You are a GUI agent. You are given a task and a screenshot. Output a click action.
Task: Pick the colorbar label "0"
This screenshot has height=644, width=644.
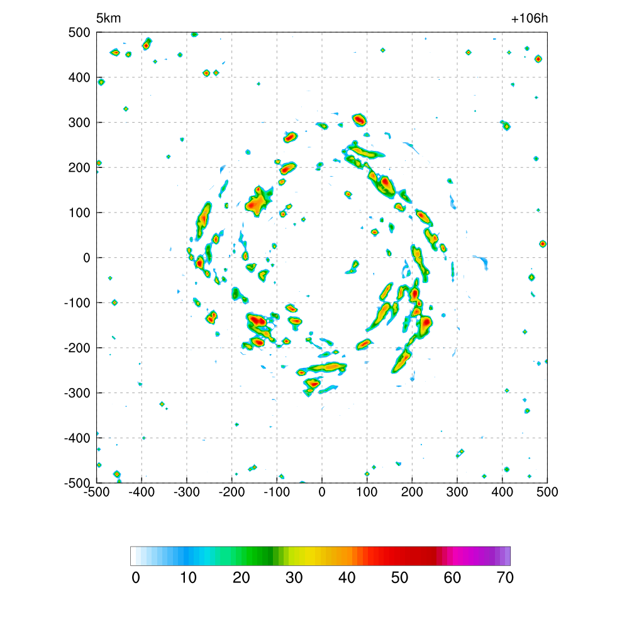[x=136, y=578]
